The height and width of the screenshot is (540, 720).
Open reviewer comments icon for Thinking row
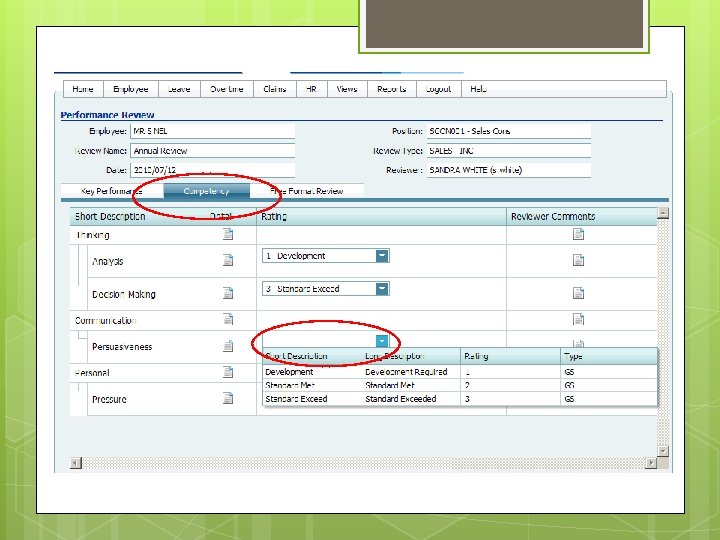[579, 234]
